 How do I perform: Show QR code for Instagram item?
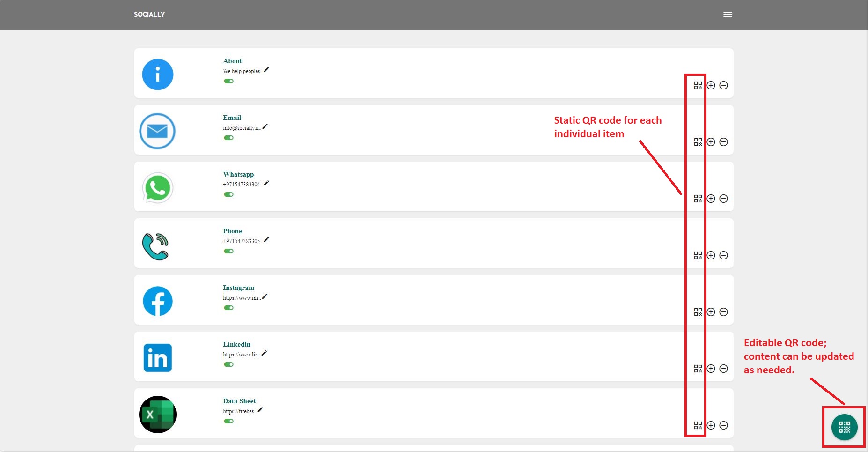pos(698,312)
